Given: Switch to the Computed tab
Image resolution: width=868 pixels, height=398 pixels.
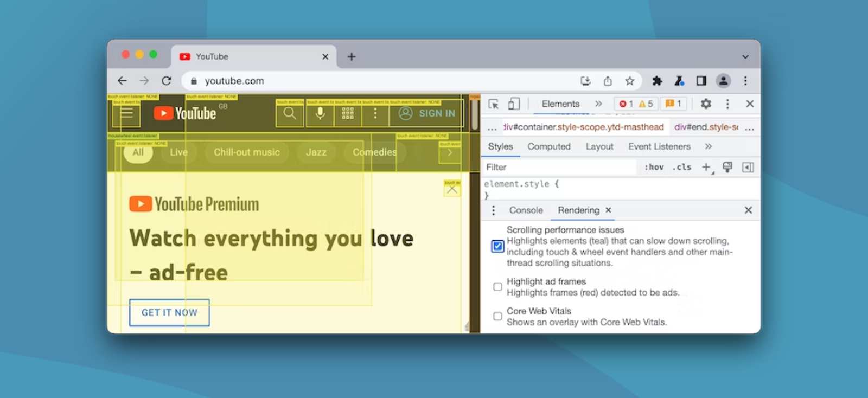Looking at the screenshot, I should (549, 146).
